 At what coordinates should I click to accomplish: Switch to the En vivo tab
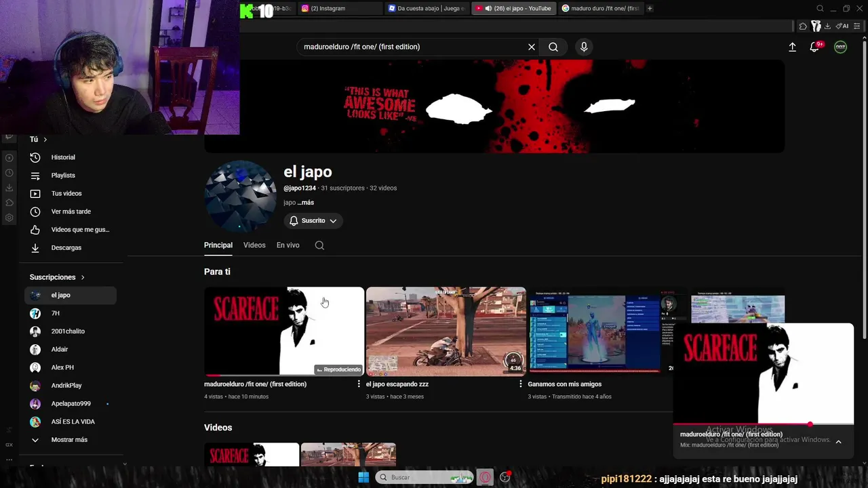tap(288, 245)
